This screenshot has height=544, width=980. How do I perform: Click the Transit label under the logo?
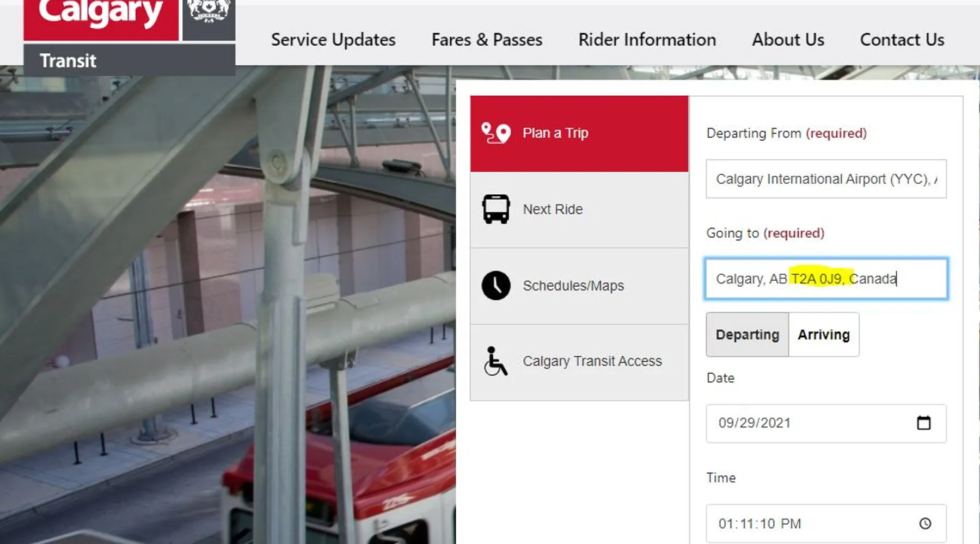pos(68,60)
